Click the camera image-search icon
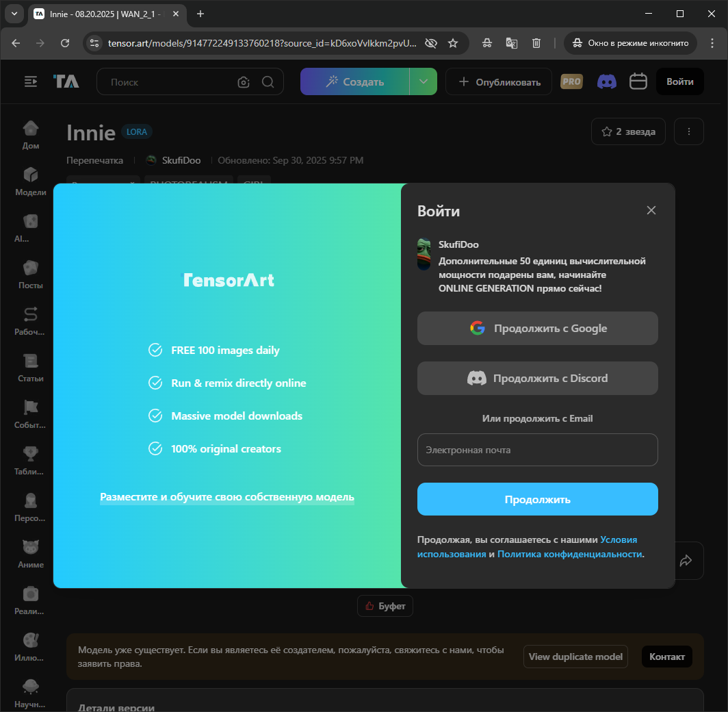 tap(244, 82)
